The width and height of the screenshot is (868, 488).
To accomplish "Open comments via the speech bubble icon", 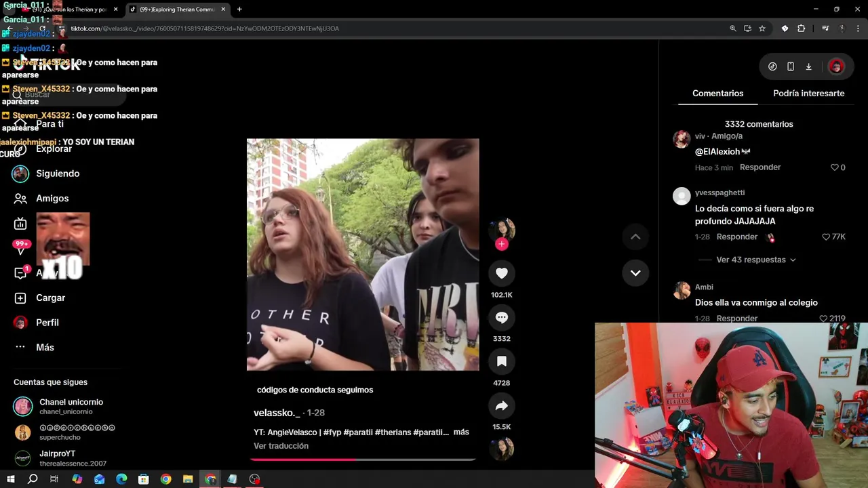I will click(x=502, y=317).
